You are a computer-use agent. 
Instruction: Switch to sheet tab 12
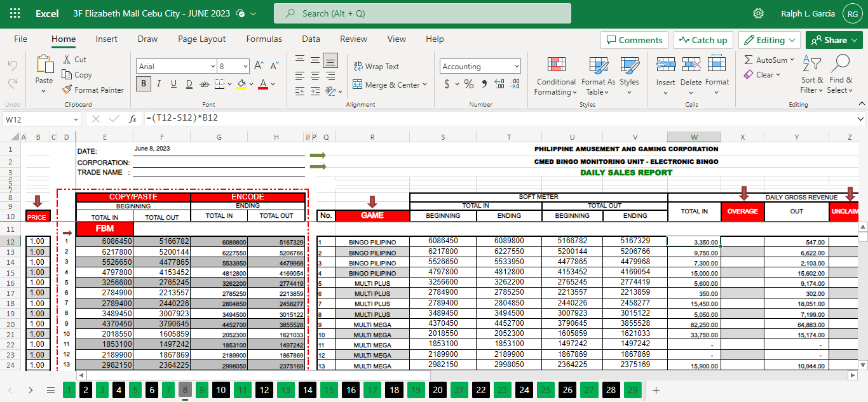pos(264,390)
